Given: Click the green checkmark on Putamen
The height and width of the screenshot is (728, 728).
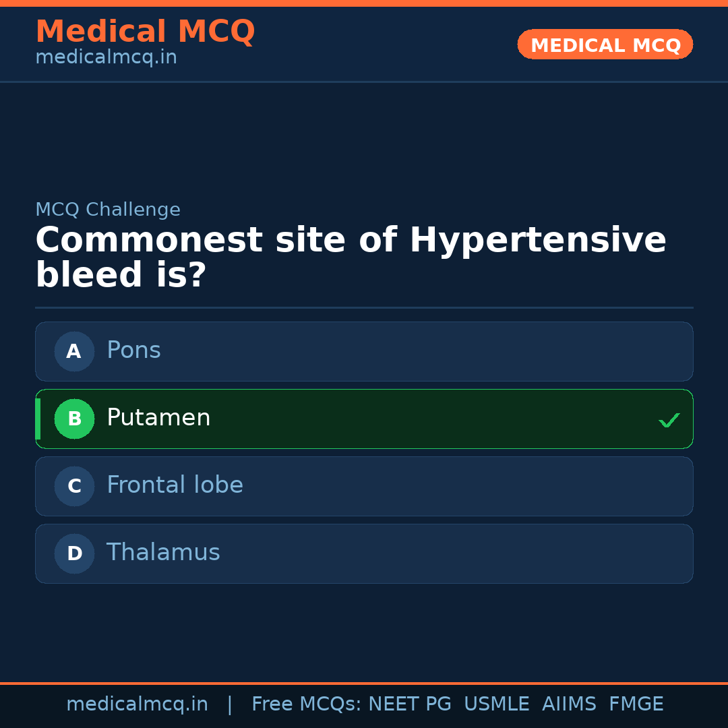Looking at the screenshot, I should 669,421.
